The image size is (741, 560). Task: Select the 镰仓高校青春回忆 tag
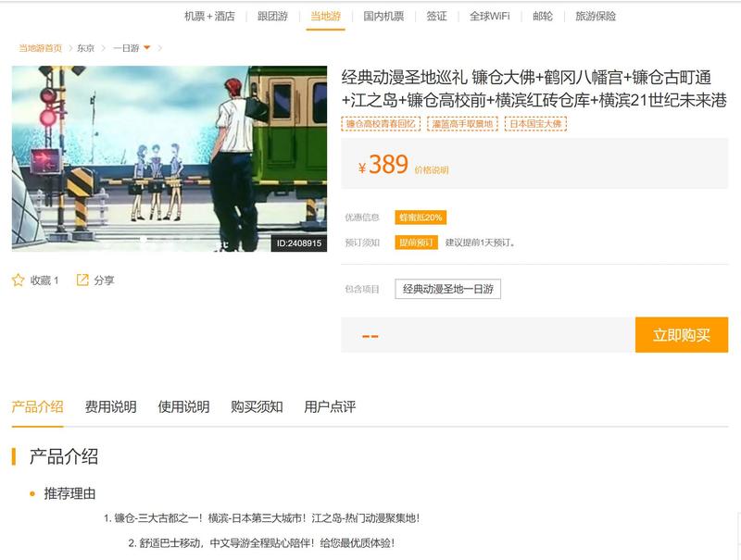tap(381, 124)
